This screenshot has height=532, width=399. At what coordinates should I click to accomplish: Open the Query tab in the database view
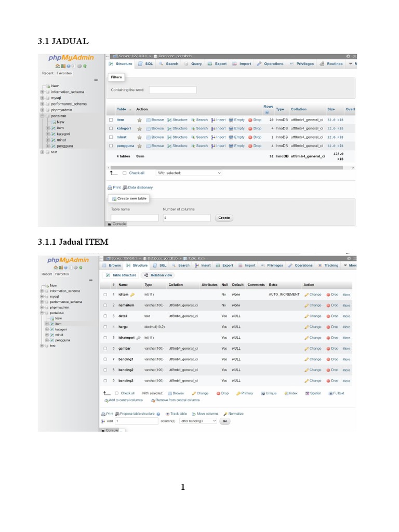pos(193,64)
